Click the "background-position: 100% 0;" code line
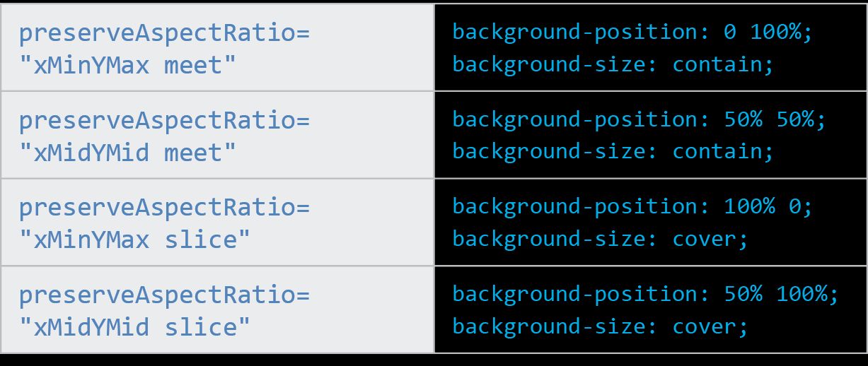Image resolution: width=868 pixels, height=366 pixels. [632, 206]
